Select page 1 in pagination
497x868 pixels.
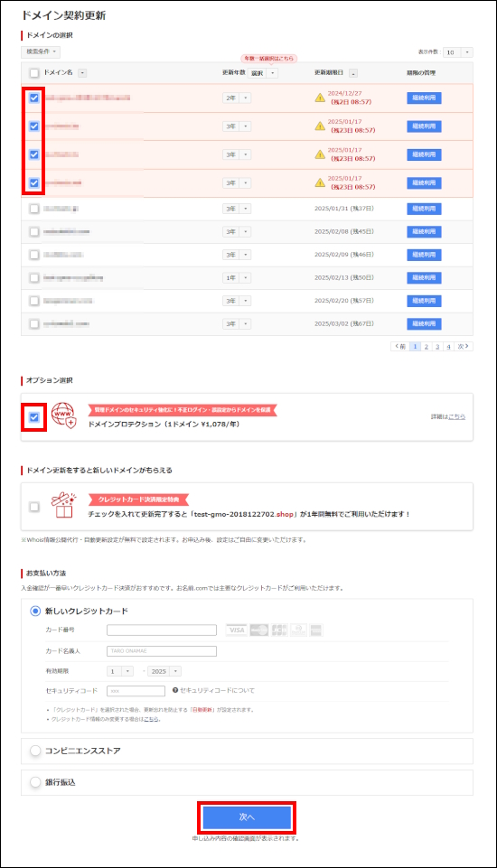(x=415, y=347)
